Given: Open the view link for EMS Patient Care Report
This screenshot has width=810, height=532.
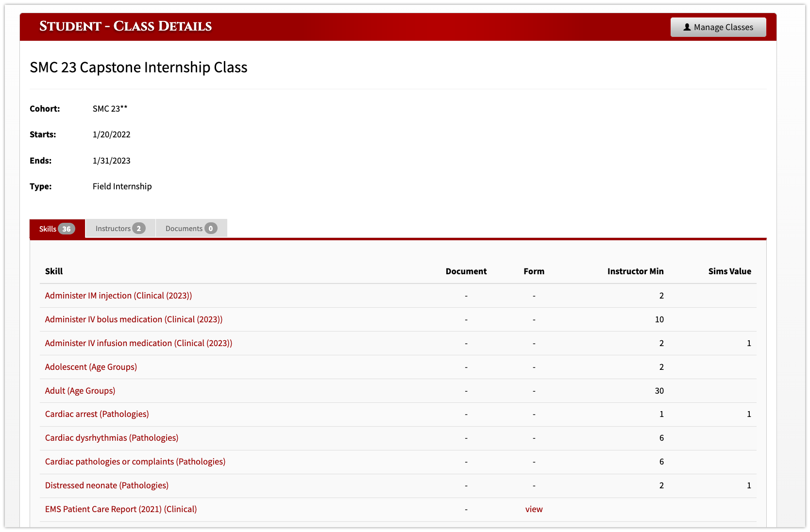Looking at the screenshot, I should click(534, 509).
